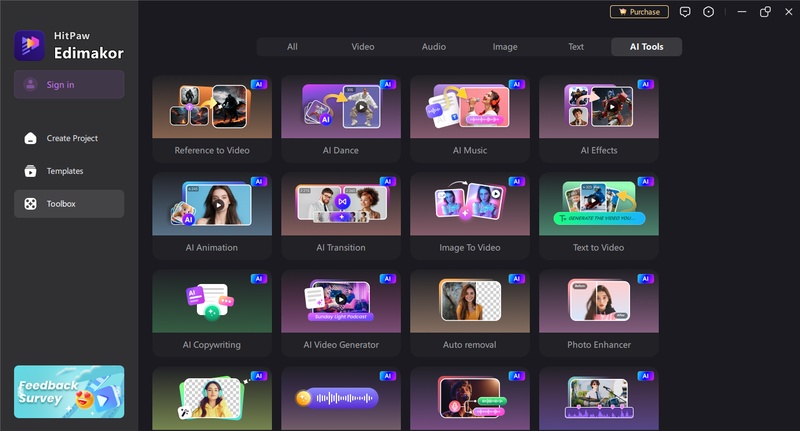This screenshot has height=431, width=800.
Task: Click the AI Video Generator label text
Action: [x=341, y=345]
